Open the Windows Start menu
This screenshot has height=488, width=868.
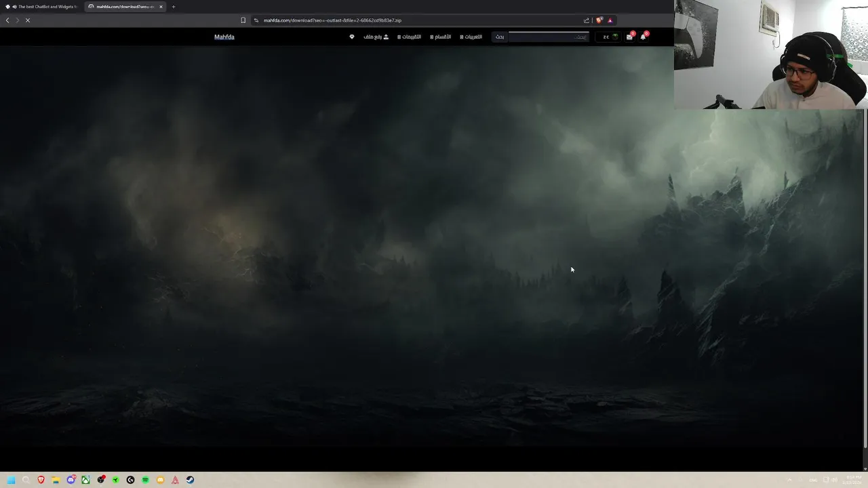click(11, 480)
